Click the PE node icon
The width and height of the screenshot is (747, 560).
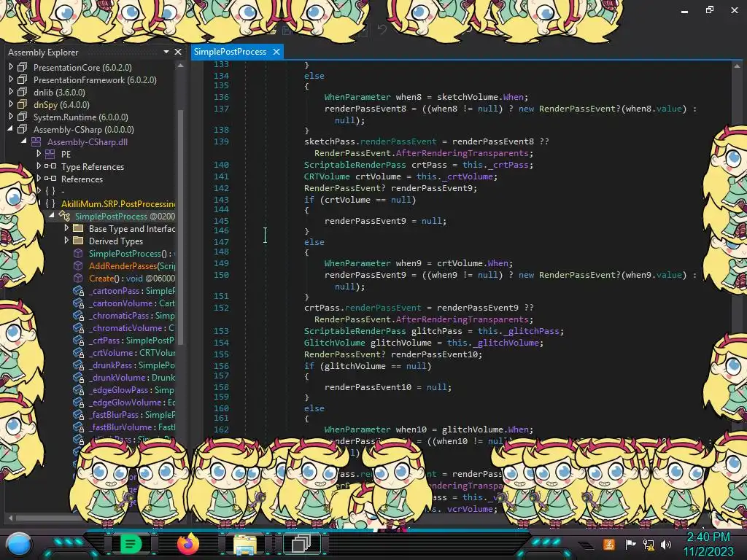[50, 154]
